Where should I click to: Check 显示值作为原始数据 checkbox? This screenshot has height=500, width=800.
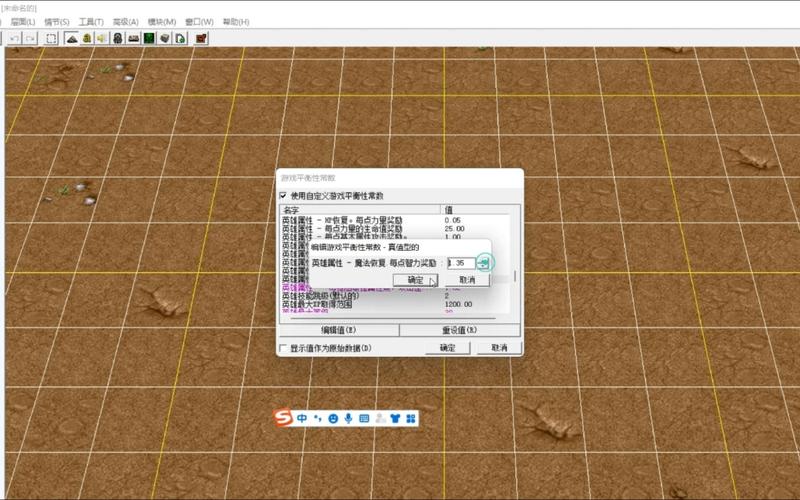click(x=284, y=348)
